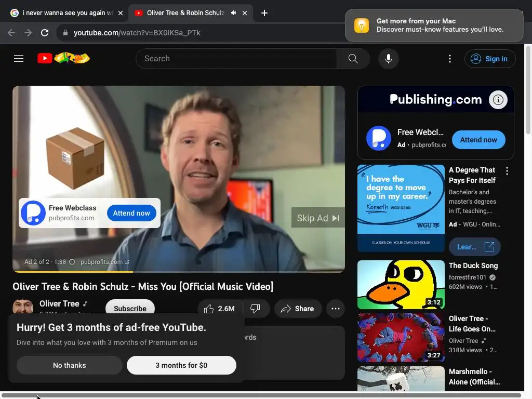View site info lock icon
This screenshot has width=532, height=399.
(65, 33)
